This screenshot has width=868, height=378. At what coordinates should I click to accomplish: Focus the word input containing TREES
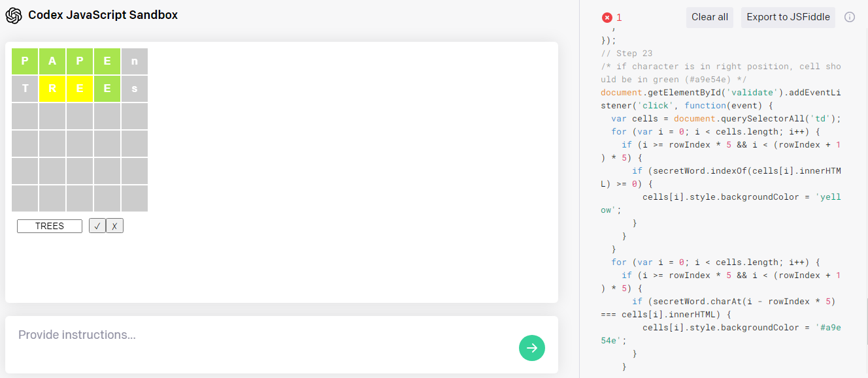pos(50,226)
